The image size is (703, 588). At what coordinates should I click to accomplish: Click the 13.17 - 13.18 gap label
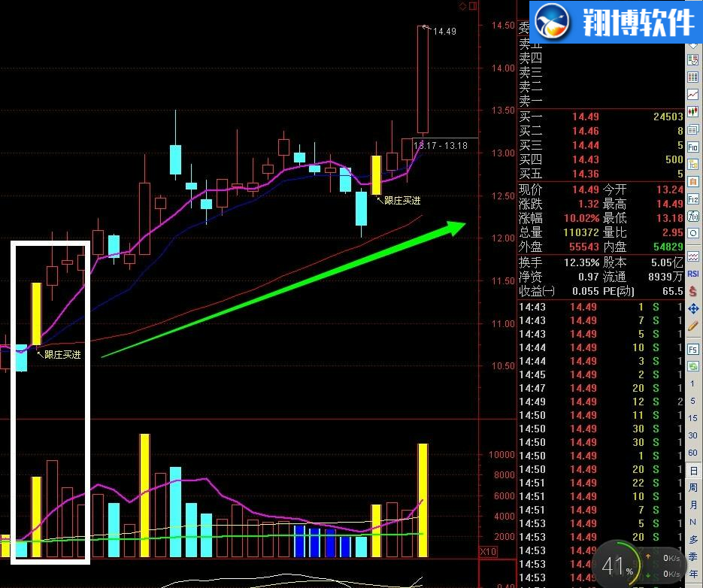click(441, 146)
